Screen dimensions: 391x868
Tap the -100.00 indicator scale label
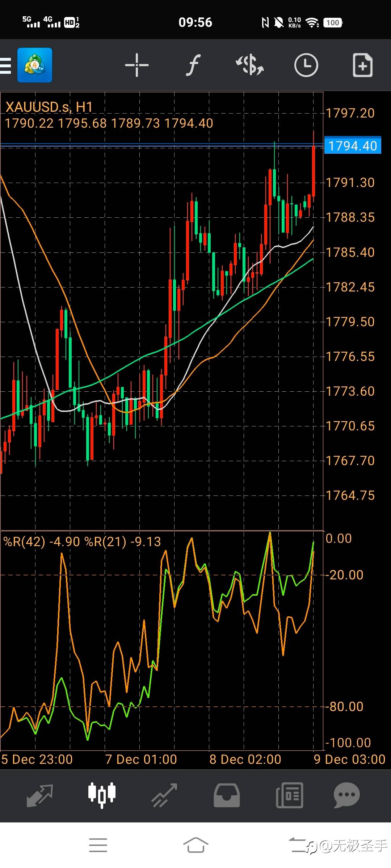click(348, 743)
